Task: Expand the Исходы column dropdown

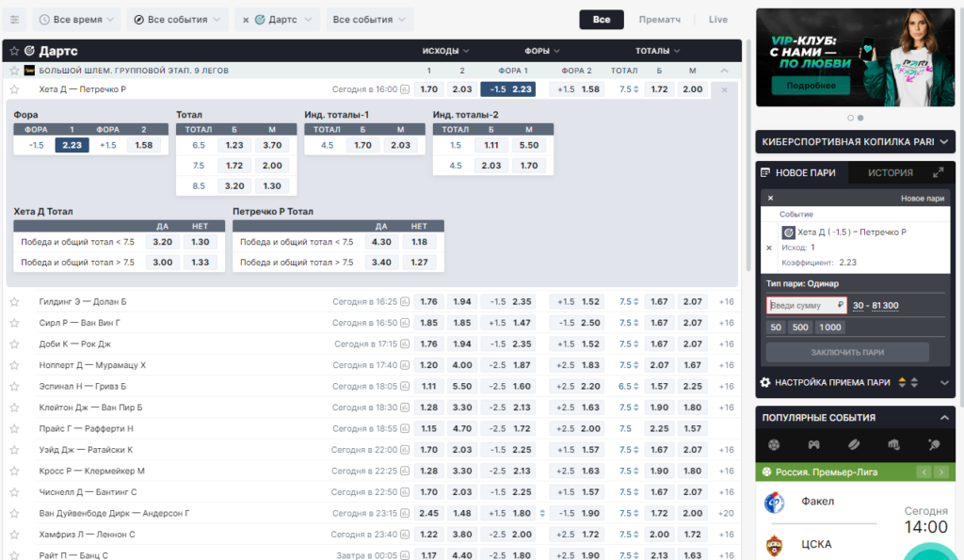Action: point(445,51)
